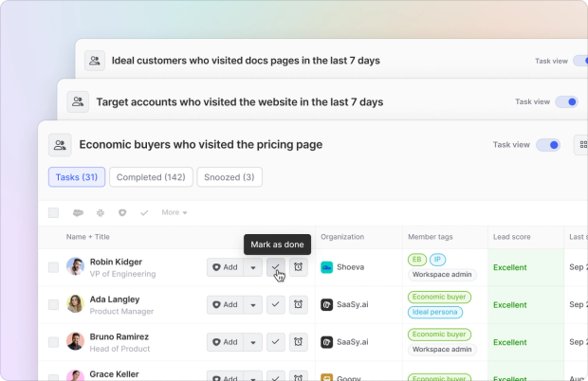This screenshot has height=381, width=588.
Task: Click Bruno Ramirez's avatar
Action: tap(75, 341)
